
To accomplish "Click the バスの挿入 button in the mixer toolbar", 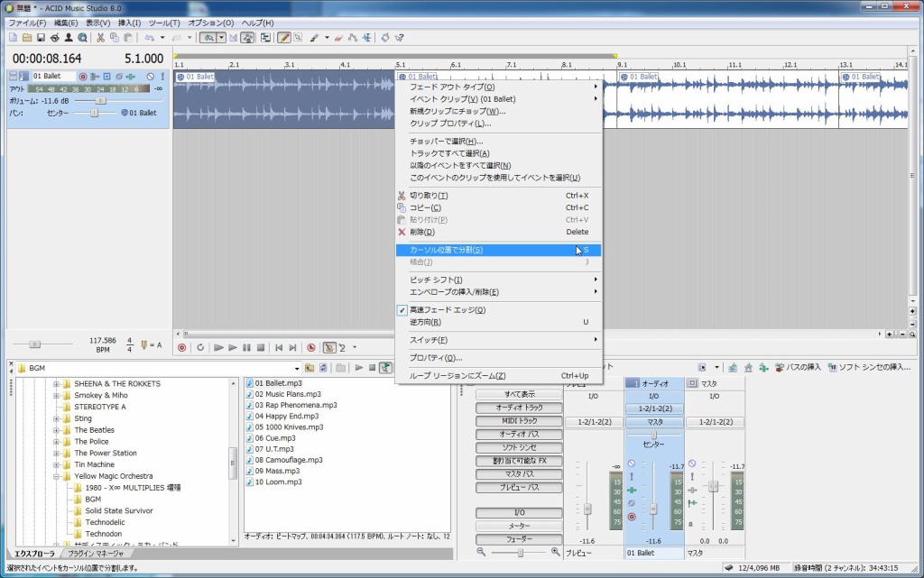I will pos(798,367).
